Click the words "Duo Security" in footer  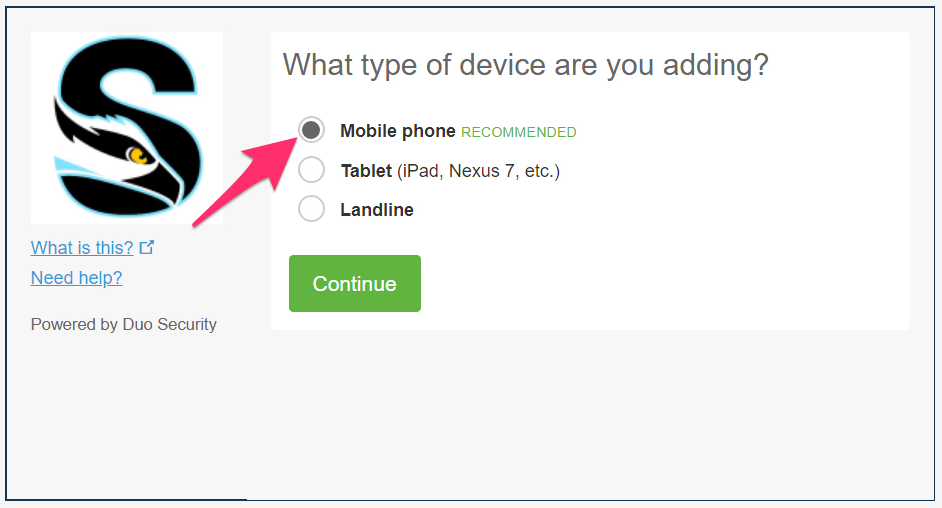pos(169,324)
